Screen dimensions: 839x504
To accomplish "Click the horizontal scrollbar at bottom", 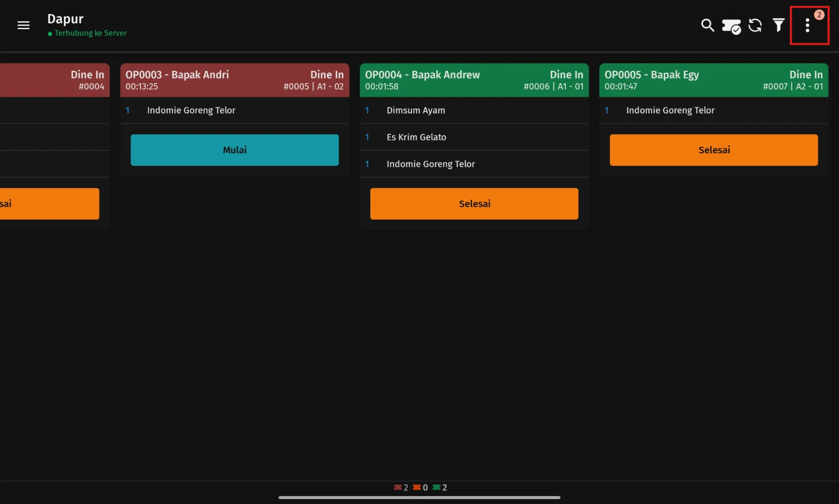I will (419, 498).
